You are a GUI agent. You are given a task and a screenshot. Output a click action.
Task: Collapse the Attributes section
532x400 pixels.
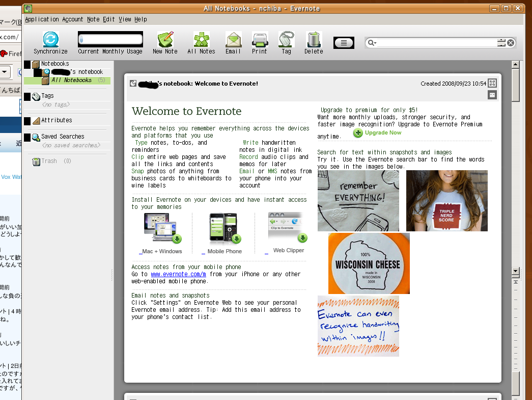coord(27,121)
